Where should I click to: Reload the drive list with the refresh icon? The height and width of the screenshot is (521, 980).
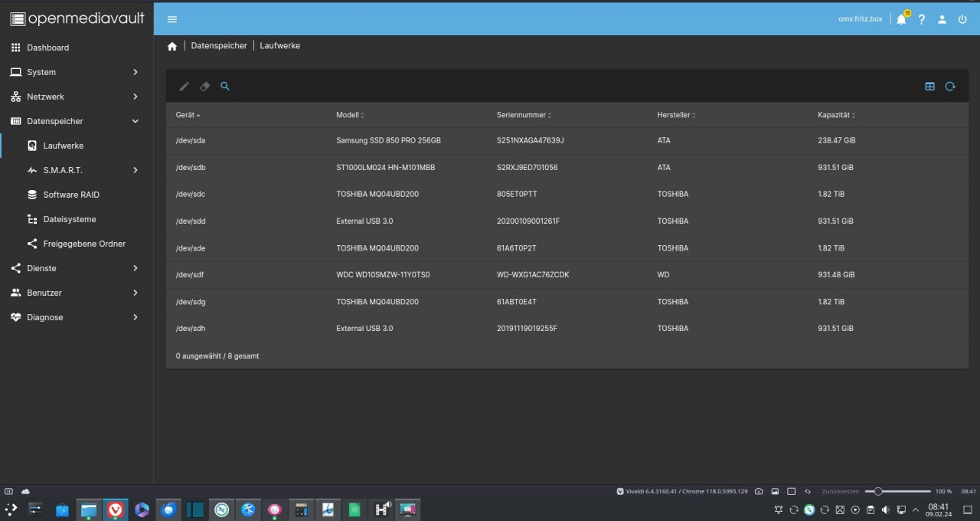point(950,87)
